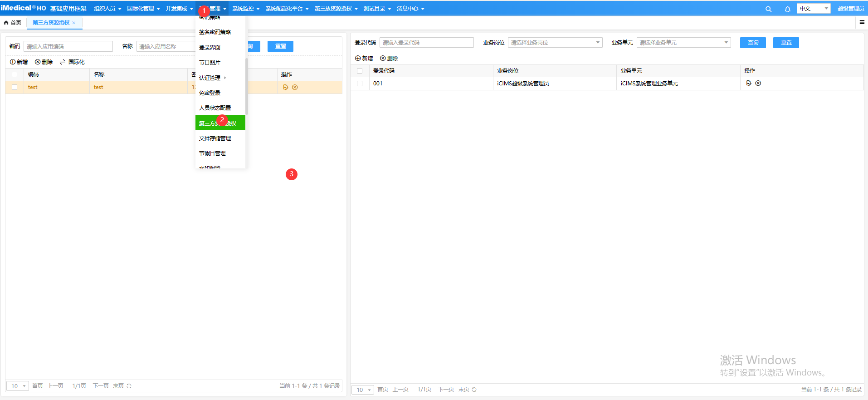868x400 pixels.
Task: Open the 消息中心 menu
Action: pyautogui.click(x=410, y=9)
